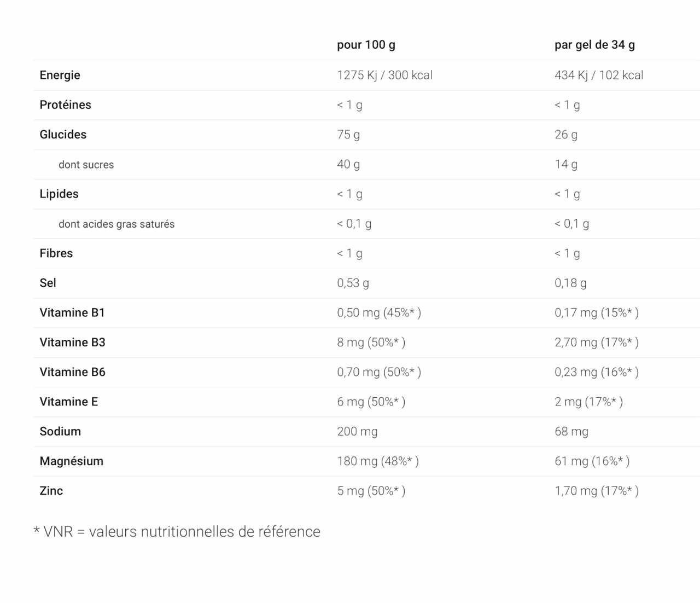The height and width of the screenshot is (603, 700).
Task: Select the Sel row label
Action: tap(48, 283)
